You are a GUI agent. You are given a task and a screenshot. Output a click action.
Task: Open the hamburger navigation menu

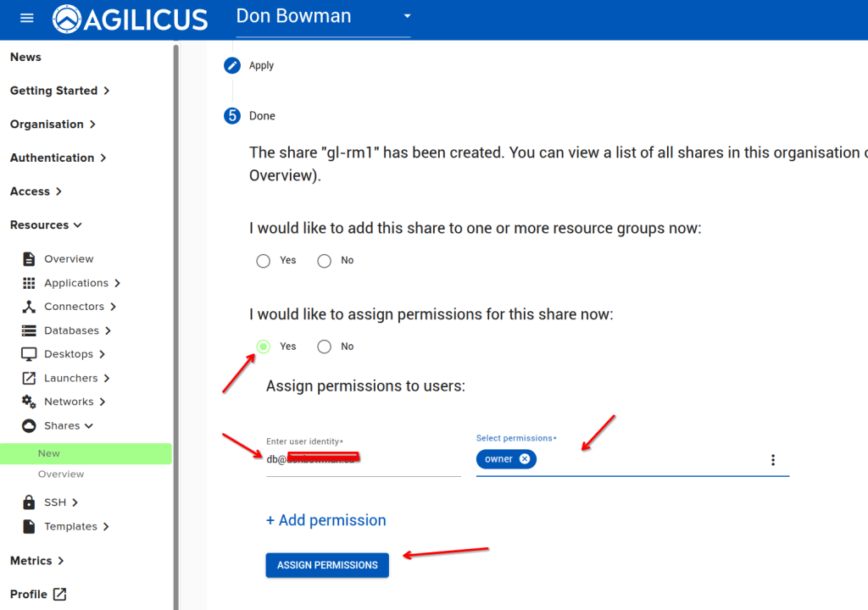pos(27,19)
